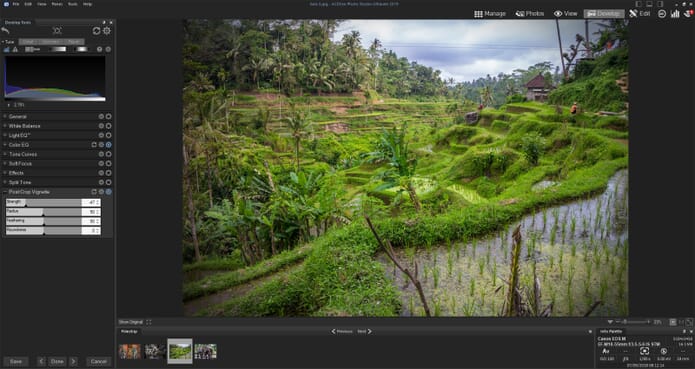Expand the Tone Curves group

click(5, 154)
